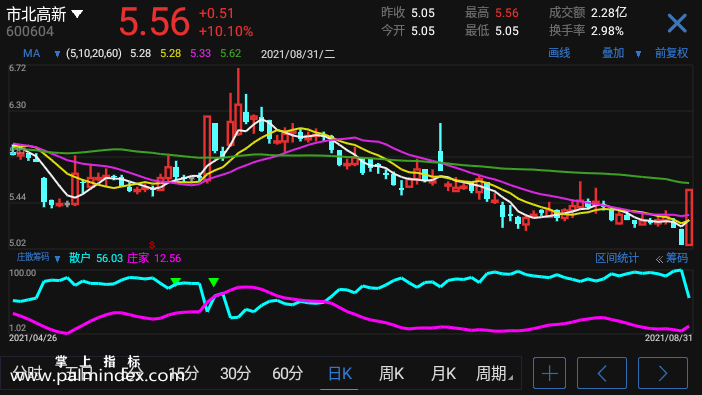Click MA parameters (5,10,20,60)
The image size is (702, 395).
point(94,54)
